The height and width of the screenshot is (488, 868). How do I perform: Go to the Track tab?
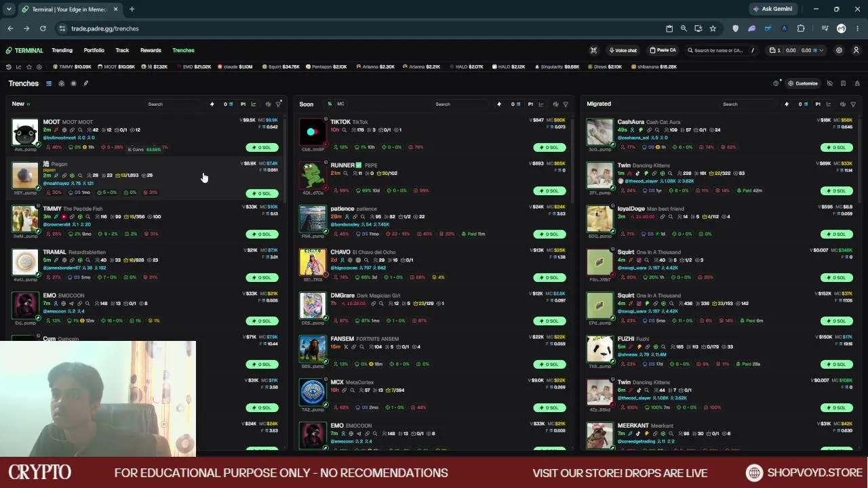122,50
